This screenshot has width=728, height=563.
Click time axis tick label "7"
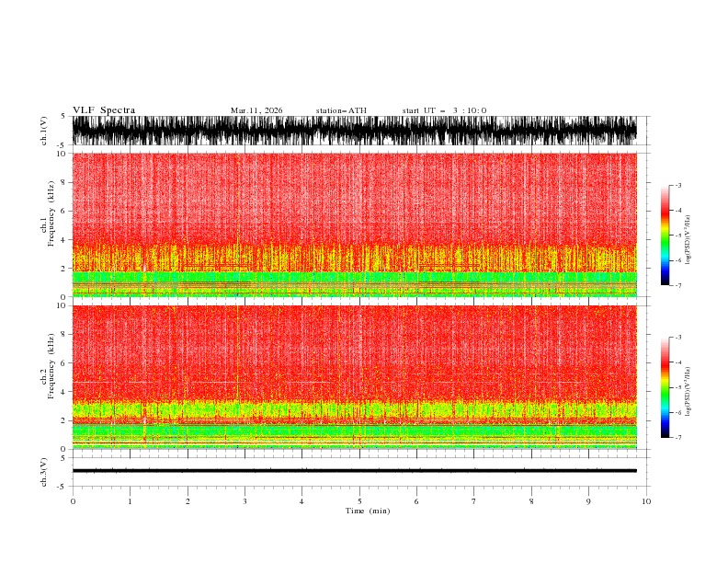point(474,501)
